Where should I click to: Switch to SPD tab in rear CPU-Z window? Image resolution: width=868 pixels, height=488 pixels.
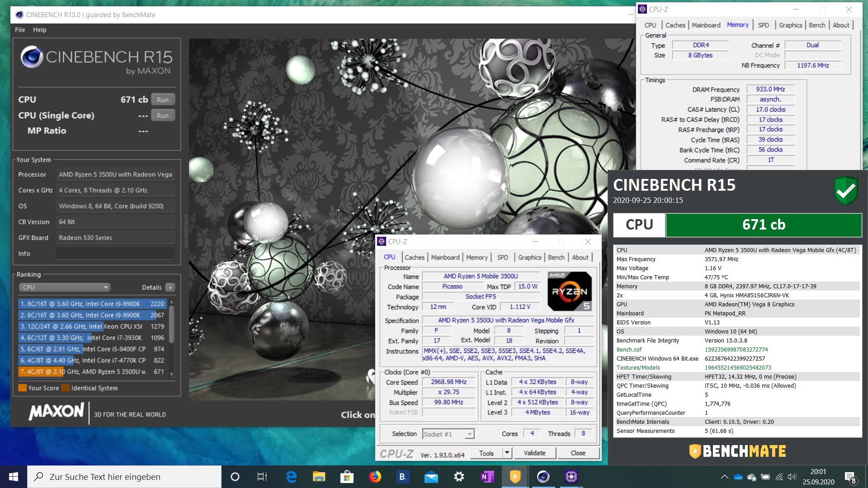pyautogui.click(x=764, y=25)
